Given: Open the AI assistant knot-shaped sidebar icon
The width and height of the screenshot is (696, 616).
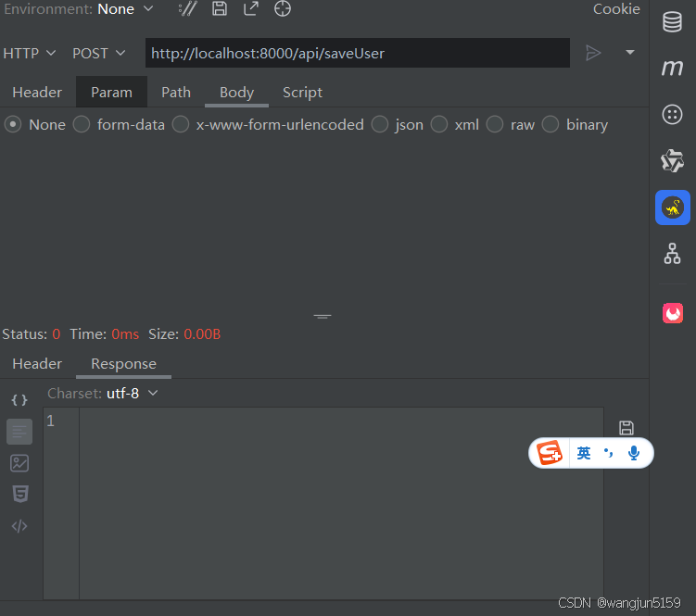Looking at the screenshot, I should 672,160.
